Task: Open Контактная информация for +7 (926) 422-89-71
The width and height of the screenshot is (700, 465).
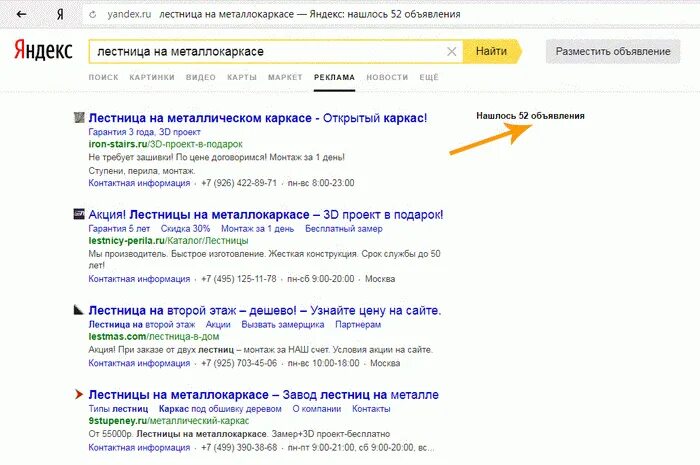Action: click(x=139, y=183)
